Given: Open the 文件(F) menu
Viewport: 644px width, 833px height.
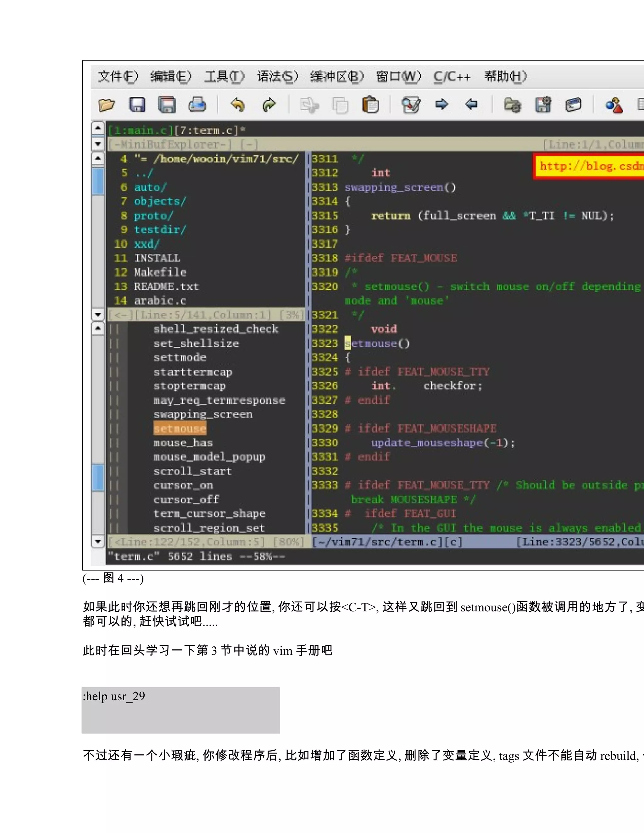Looking at the screenshot, I should point(118,77).
